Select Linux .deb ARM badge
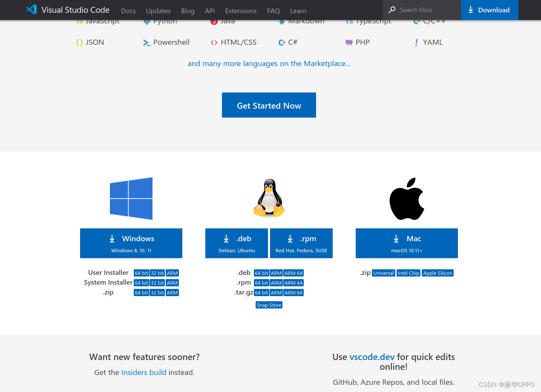The height and width of the screenshot is (392, 541). coord(276,273)
